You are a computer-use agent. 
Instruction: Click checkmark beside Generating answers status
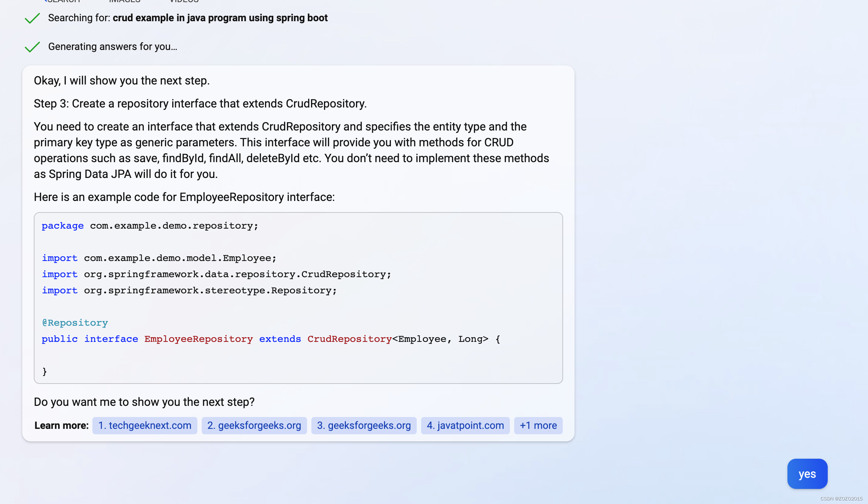click(x=32, y=46)
